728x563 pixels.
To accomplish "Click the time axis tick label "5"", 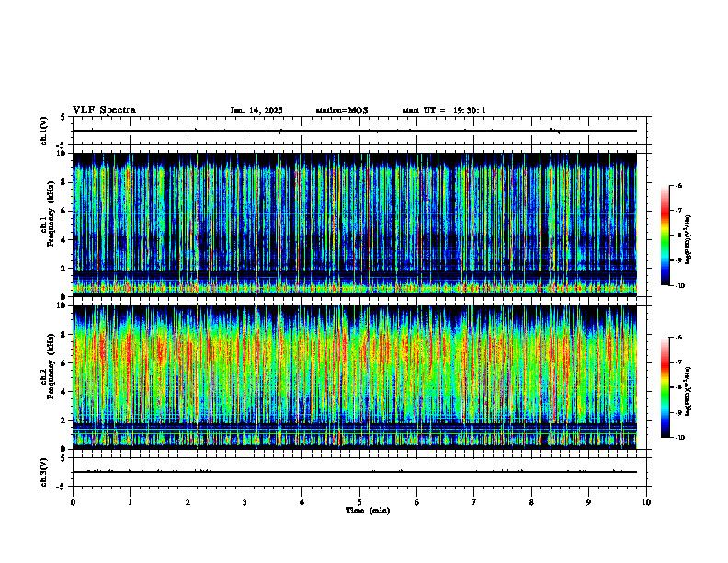I will (359, 502).
